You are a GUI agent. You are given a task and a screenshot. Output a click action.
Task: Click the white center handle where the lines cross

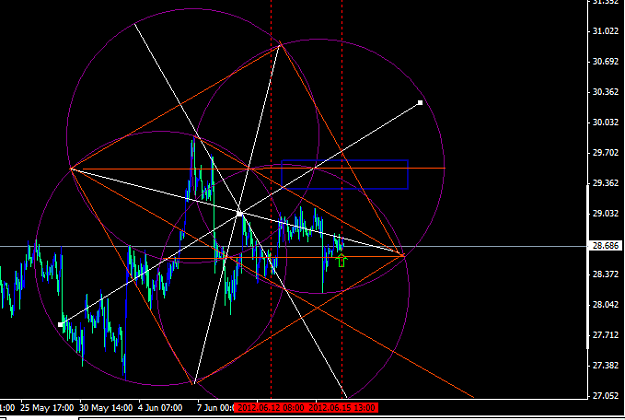[x=240, y=214]
